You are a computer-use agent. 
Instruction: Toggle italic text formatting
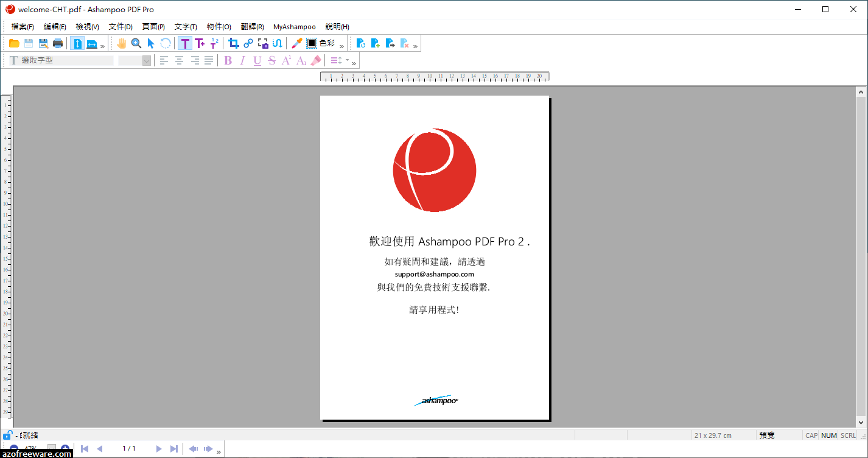(x=242, y=60)
